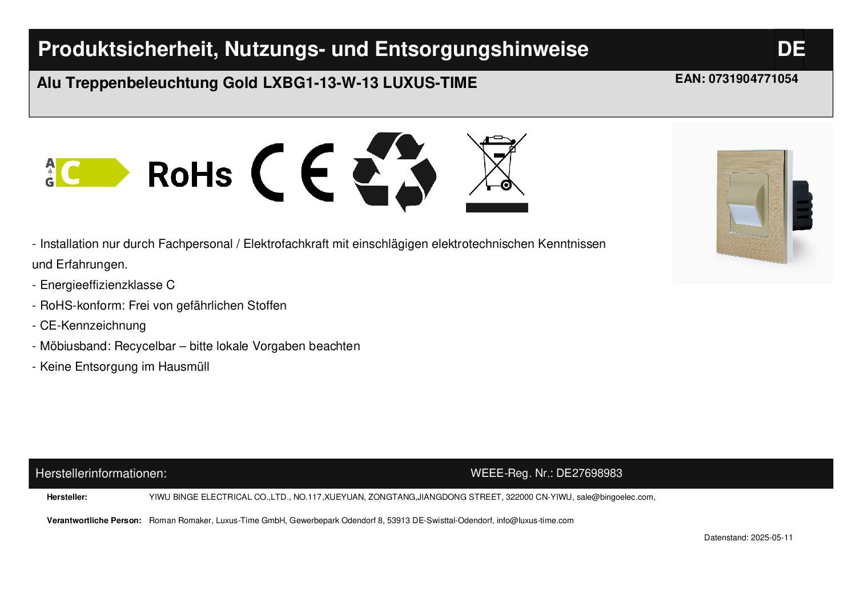
Task: Click the 'Hersteller:' label
Action: click(x=67, y=497)
